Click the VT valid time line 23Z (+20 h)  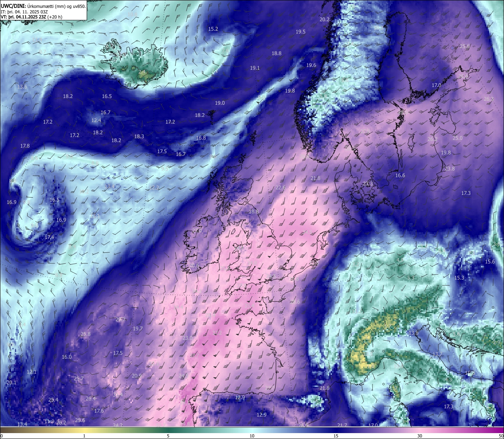tap(31, 17)
